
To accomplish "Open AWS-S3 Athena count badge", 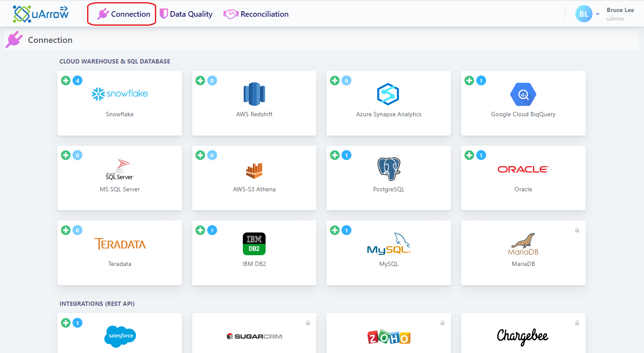I will click(x=212, y=155).
